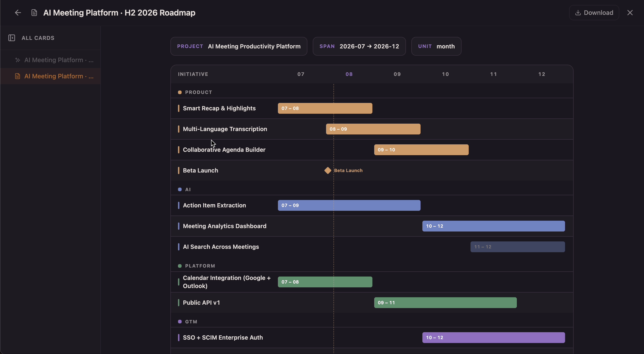The width and height of the screenshot is (644, 354).
Task: Click the Beta Launch diamond milestone
Action: point(328,170)
